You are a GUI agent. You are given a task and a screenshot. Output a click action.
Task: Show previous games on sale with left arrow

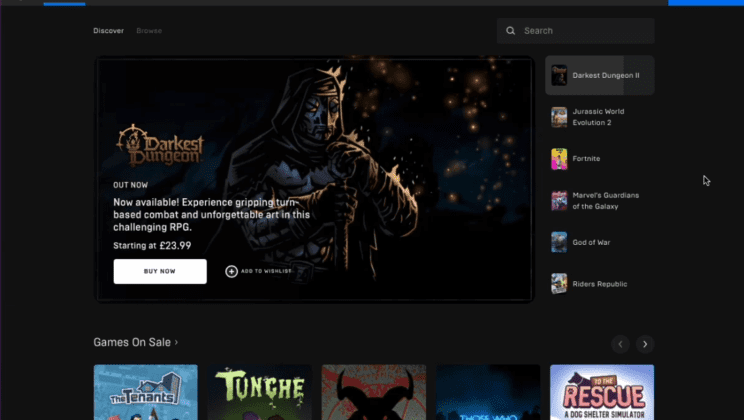[x=620, y=344]
